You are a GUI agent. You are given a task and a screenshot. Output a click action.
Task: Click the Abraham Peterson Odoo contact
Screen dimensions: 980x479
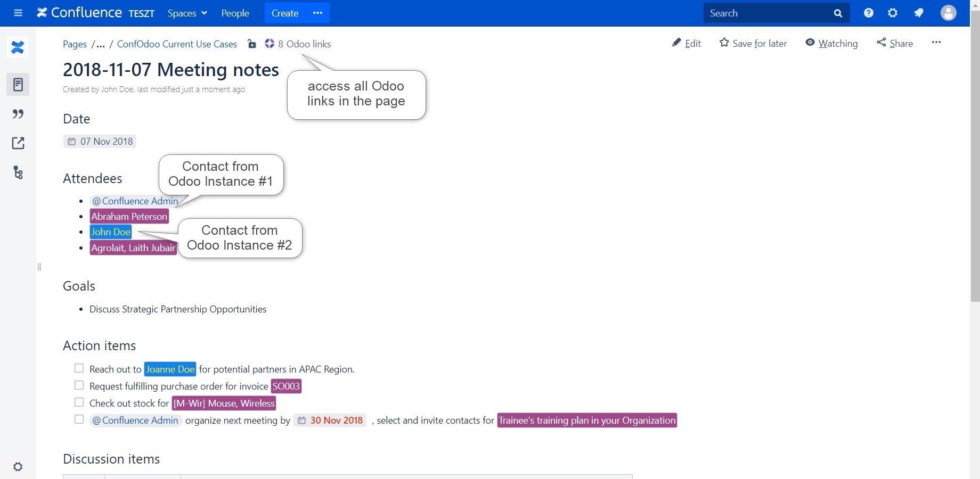[129, 216]
